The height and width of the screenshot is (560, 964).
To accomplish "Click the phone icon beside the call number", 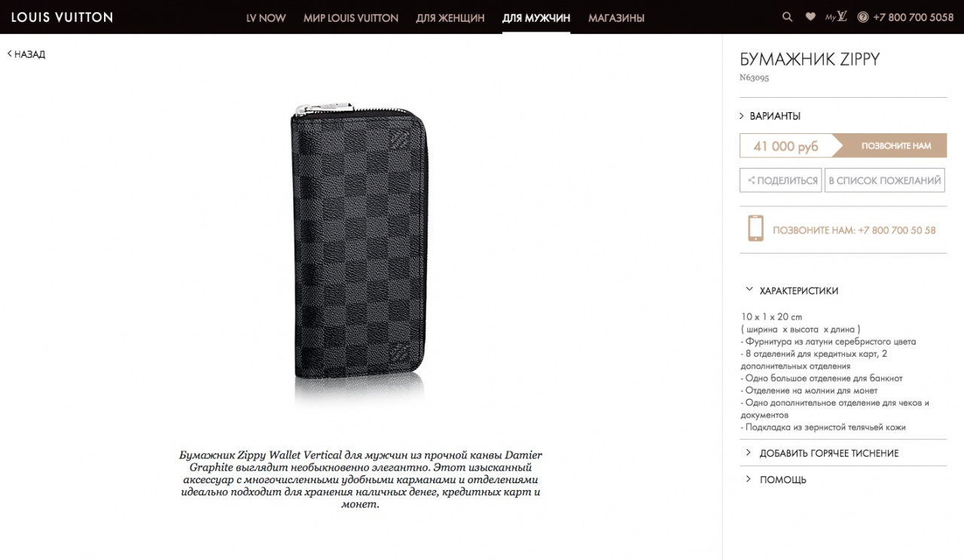I will [x=755, y=229].
